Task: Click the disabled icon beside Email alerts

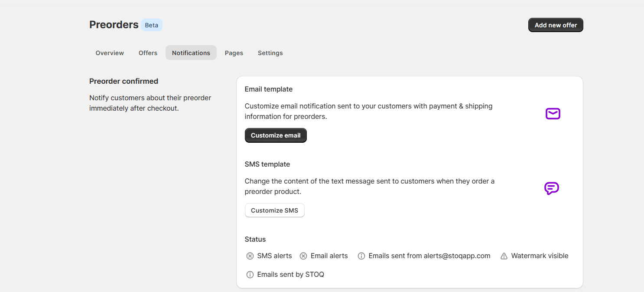Action: (303, 256)
